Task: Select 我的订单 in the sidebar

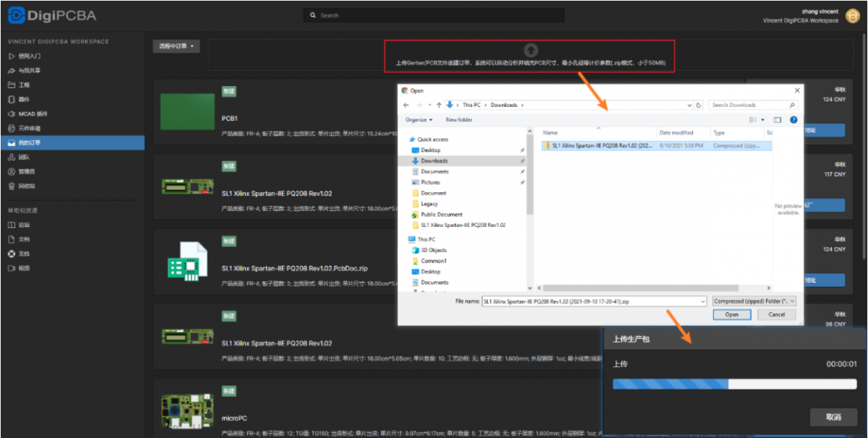Action: tap(72, 142)
